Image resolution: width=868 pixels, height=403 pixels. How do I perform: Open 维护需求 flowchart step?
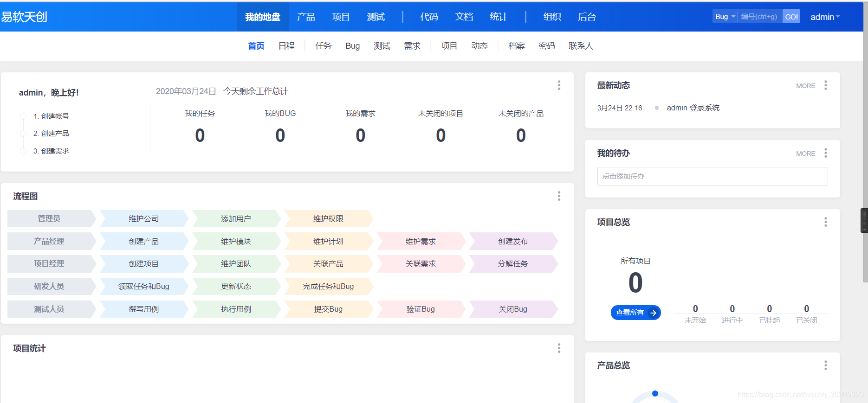(421, 241)
